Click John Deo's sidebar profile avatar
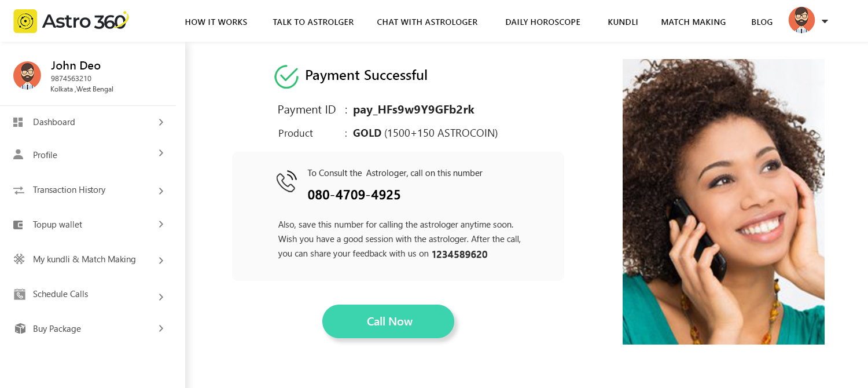868x388 pixels. click(27, 75)
